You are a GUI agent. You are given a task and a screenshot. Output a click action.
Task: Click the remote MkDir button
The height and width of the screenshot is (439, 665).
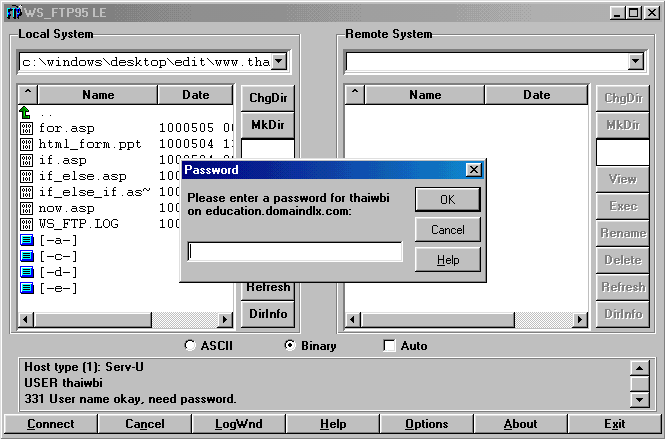point(623,125)
